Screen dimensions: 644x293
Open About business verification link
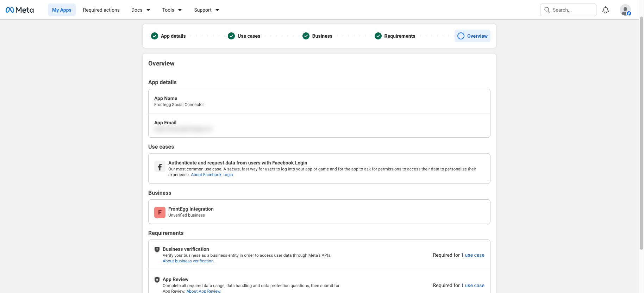click(188, 261)
